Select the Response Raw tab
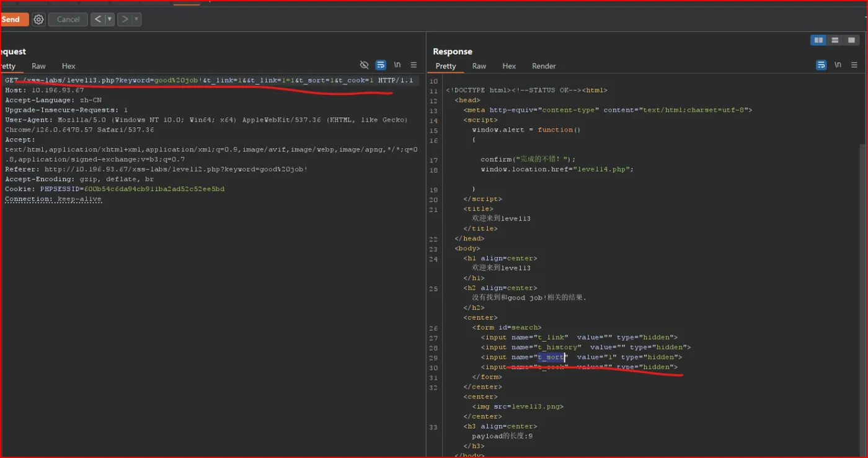 point(479,66)
